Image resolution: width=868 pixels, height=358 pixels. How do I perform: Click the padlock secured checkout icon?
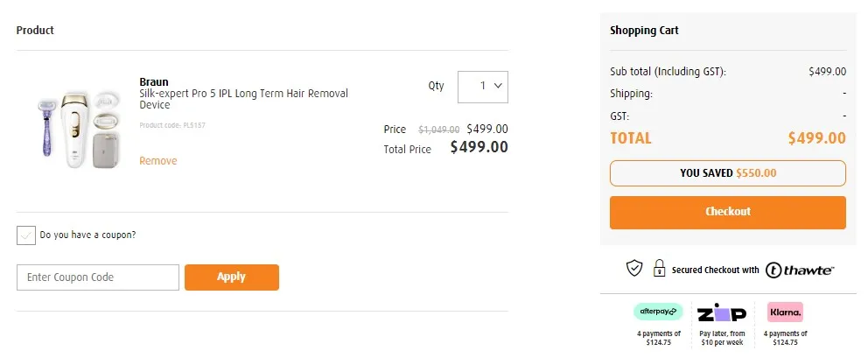(659, 270)
